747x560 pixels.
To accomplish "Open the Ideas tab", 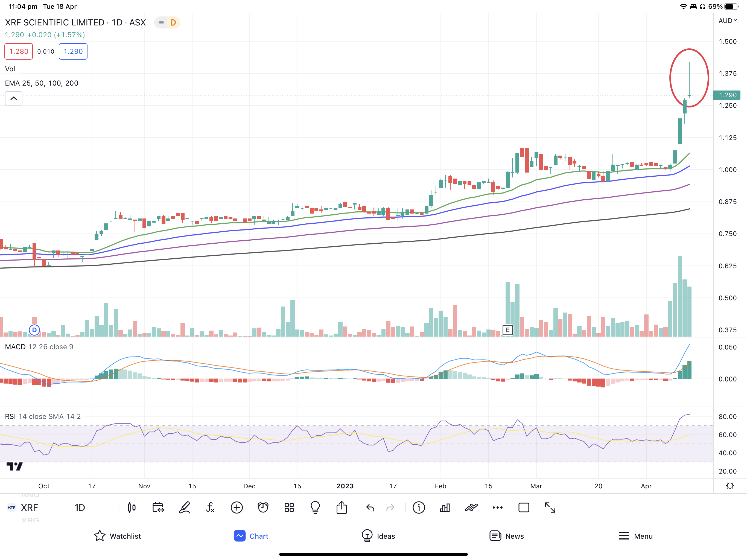I will tap(378, 536).
